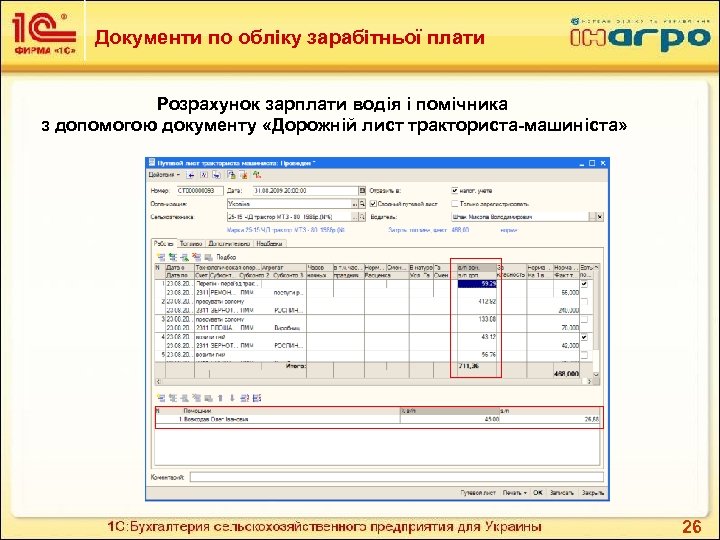
Task: Click the Технологическая опер... column header
Action: (x=228, y=267)
